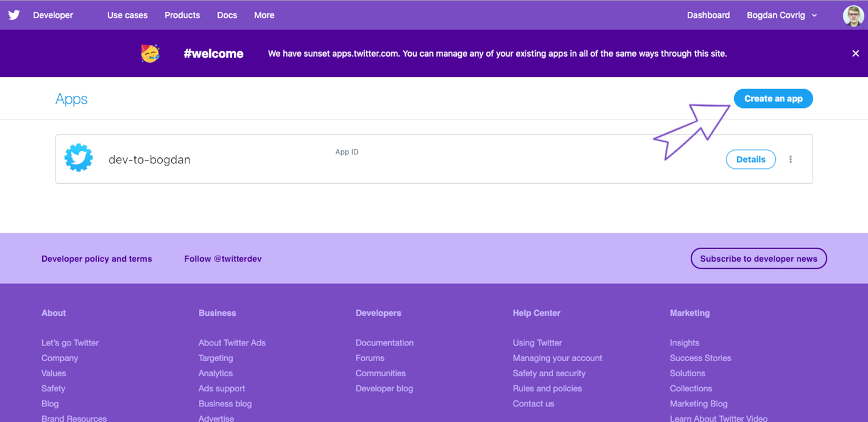Open the Products menu
The image size is (868, 422).
coord(182,15)
